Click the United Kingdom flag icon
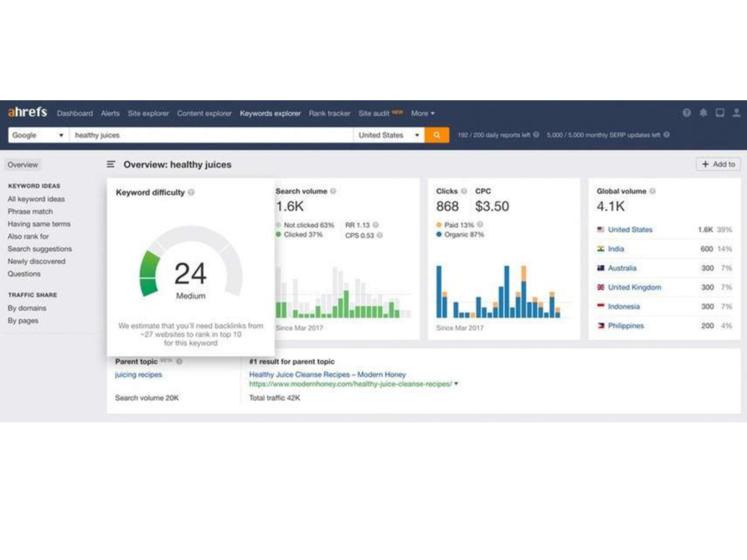Screen dimensions: 747x560 pos(601,287)
